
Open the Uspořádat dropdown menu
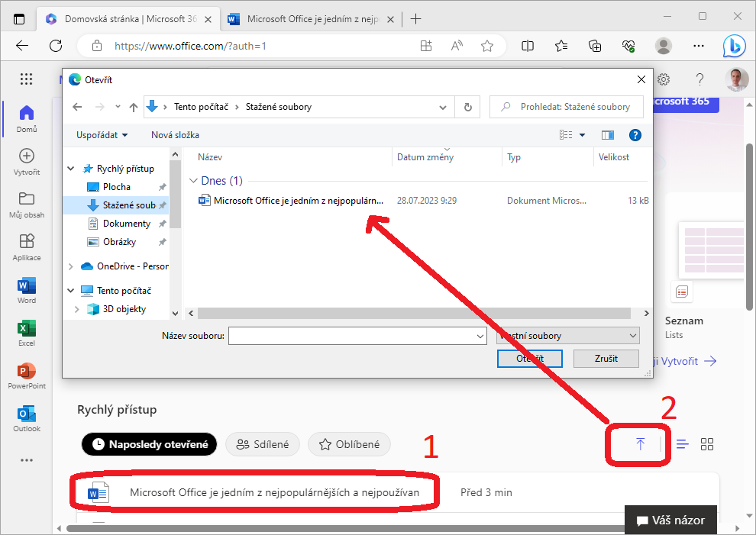pyautogui.click(x=102, y=135)
